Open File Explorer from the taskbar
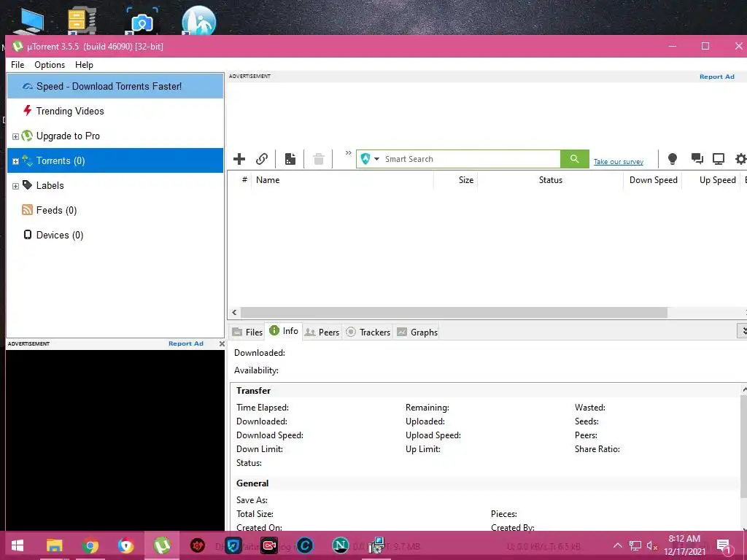Viewport: 747px width, 560px height. tap(54, 545)
